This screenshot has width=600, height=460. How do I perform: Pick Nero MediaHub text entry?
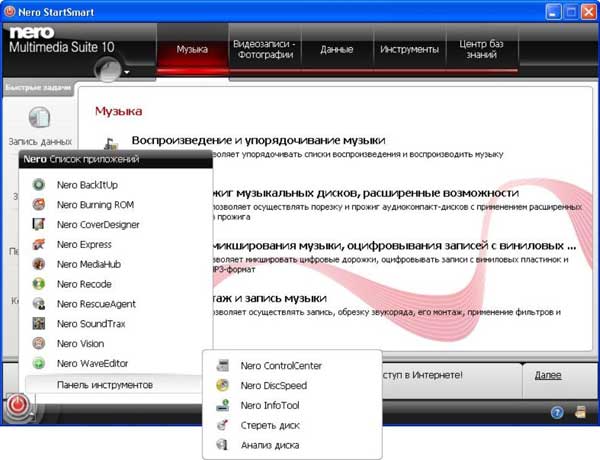click(89, 264)
